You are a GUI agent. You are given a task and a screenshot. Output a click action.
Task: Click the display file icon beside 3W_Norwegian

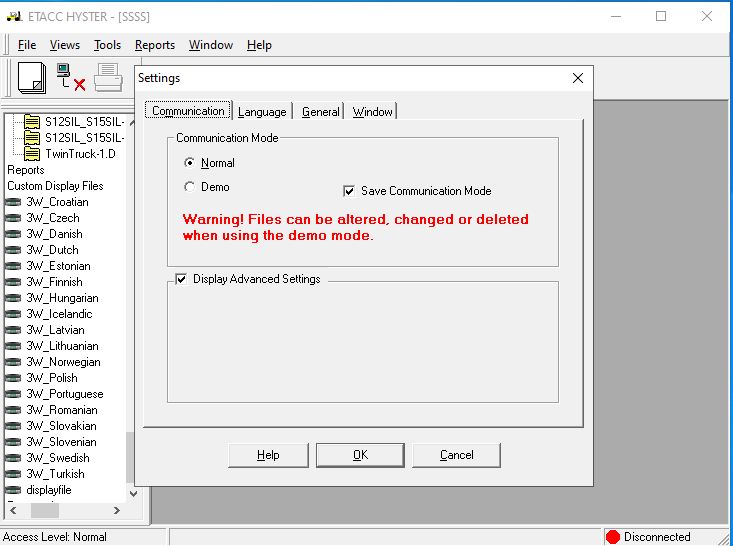click(x=13, y=362)
